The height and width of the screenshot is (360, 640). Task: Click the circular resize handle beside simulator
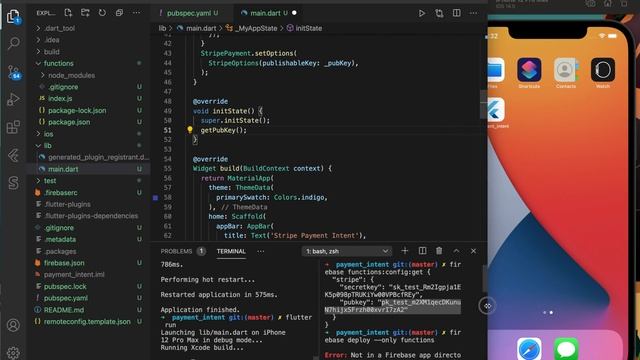487,306
